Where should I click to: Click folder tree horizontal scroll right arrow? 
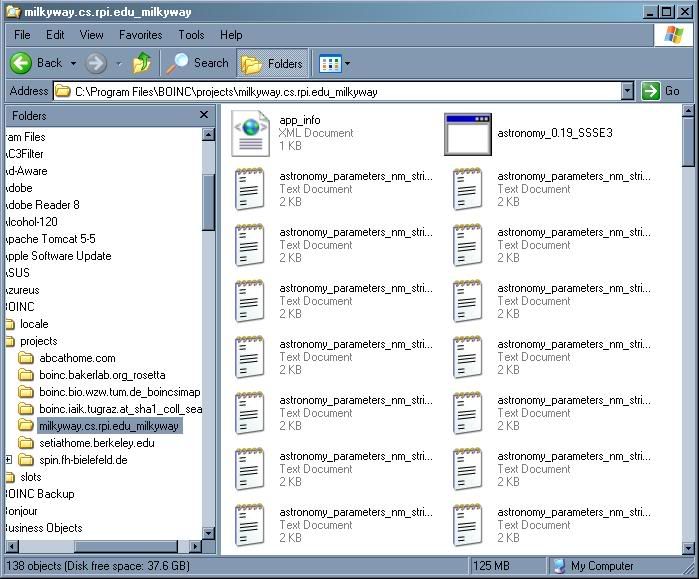click(195, 546)
